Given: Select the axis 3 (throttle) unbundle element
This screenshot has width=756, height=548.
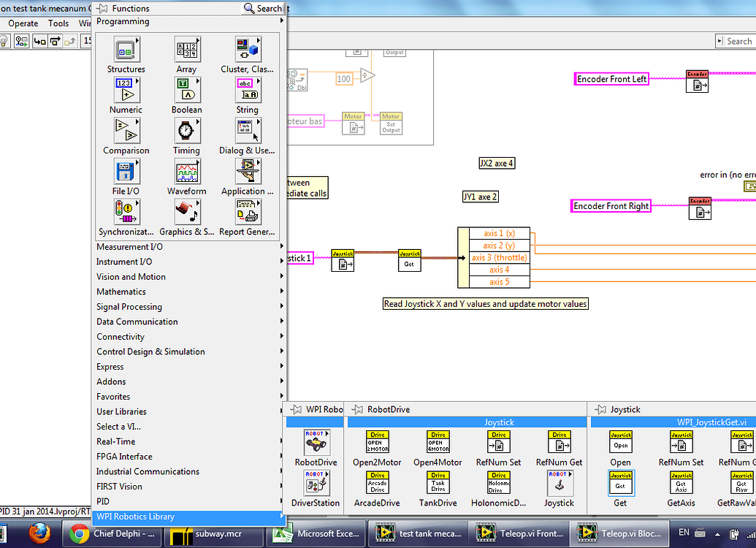Looking at the screenshot, I should coord(499,258).
